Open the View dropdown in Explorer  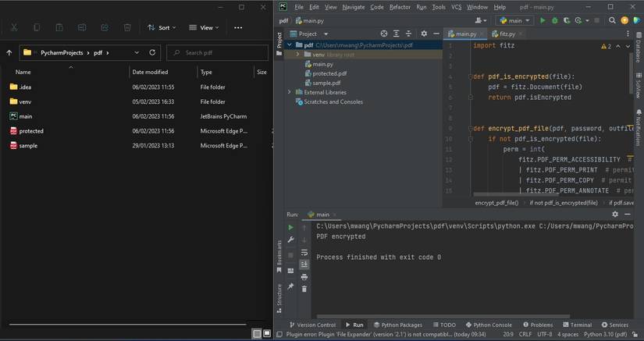[204, 27]
